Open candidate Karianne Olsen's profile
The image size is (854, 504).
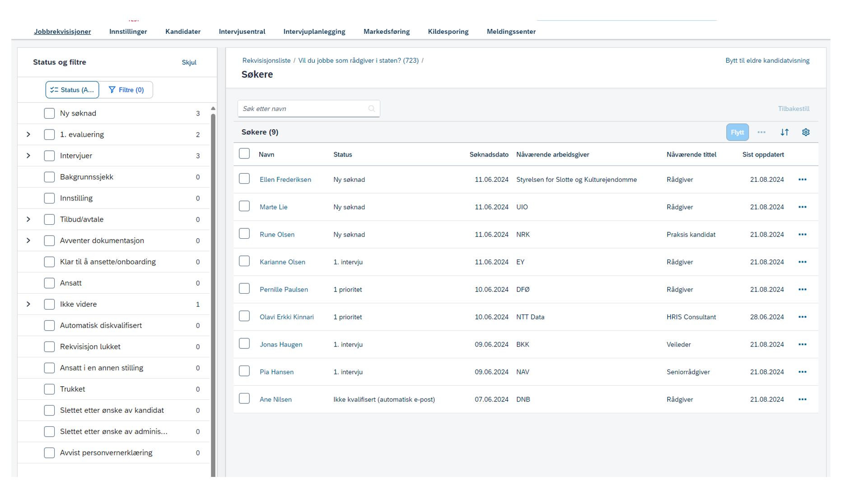[x=282, y=262]
